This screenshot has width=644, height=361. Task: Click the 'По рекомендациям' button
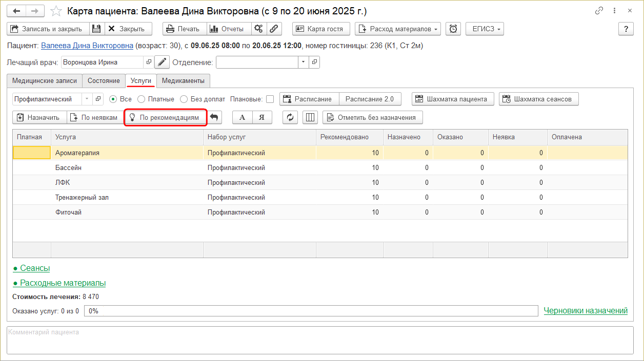(x=165, y=117)
